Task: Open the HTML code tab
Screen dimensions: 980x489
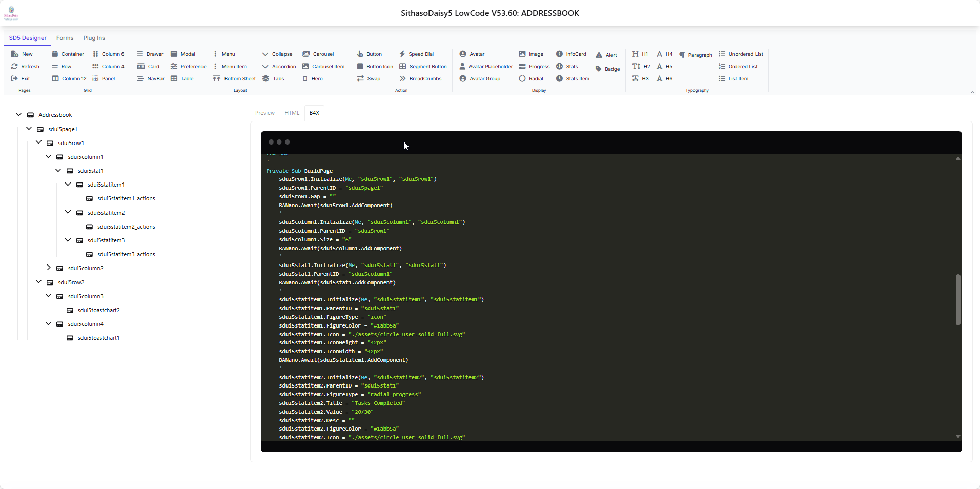Action: coord(292,113)
